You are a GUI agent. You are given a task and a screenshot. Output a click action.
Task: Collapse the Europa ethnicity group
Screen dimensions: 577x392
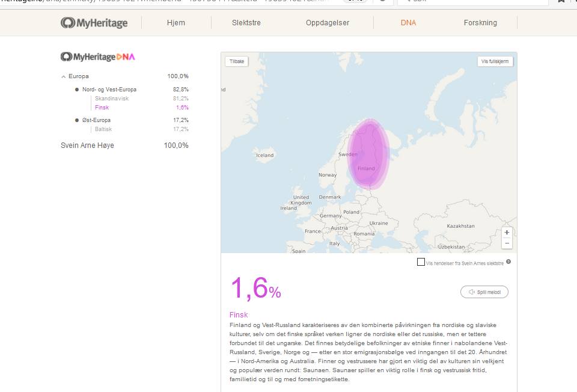tap(64, 77)
